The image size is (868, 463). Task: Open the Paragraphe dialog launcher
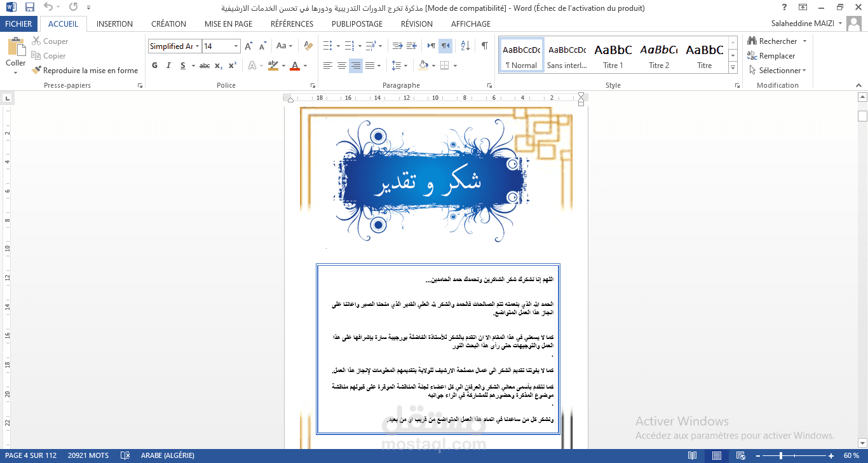pos(489,85)
